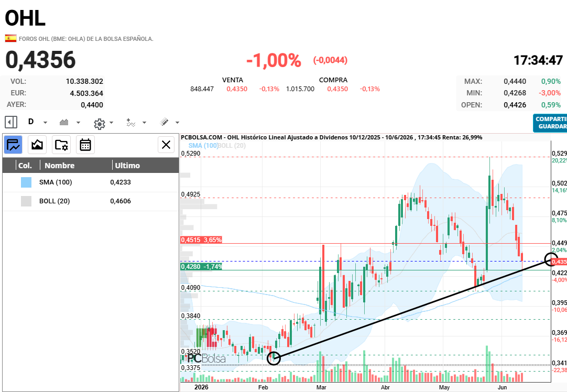Click the 0,3840 level label
Image resolution: width=567 pixels, height=392 pixels.
[x=191, y=316]
